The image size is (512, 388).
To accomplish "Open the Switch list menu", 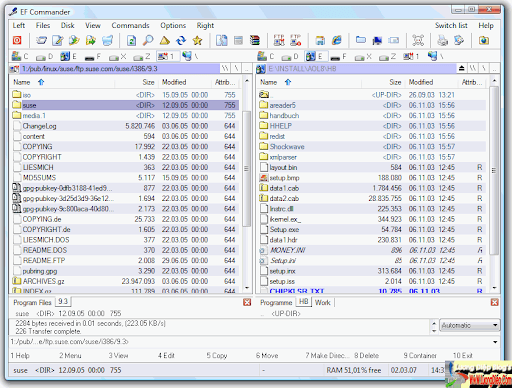I will tap(451, 26).
